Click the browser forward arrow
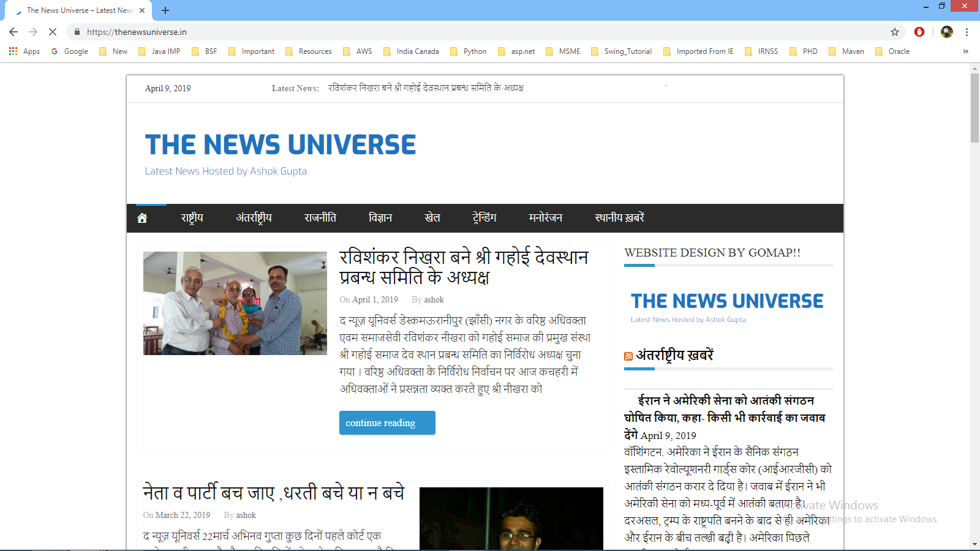Screen dimensions: 980x551 tap(33, 32)
